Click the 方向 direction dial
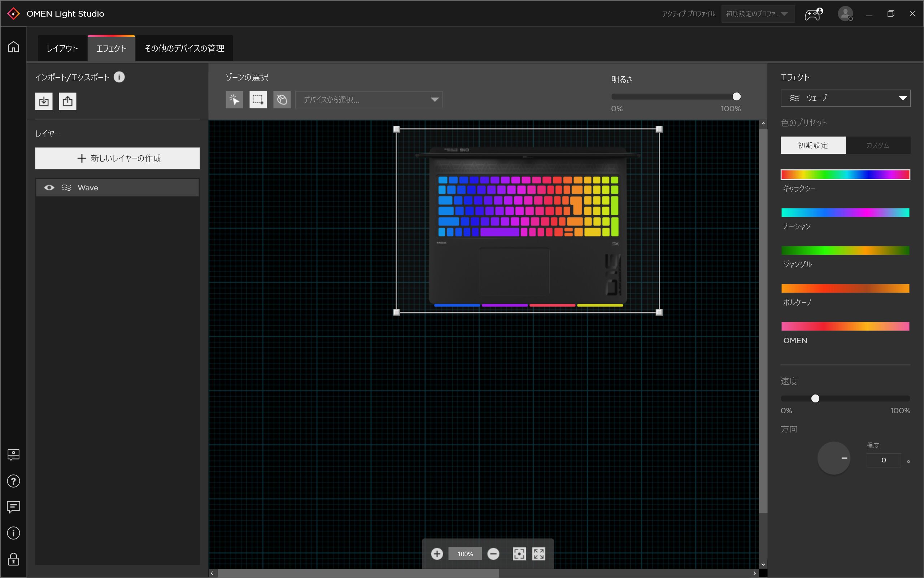The width and height of the screenshot is (924, 578). [834, 458]
